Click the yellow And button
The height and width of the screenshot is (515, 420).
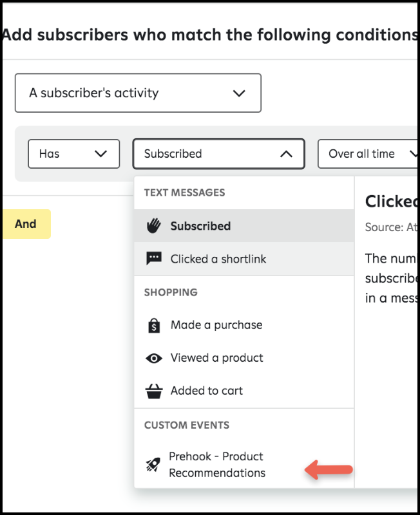26,224
